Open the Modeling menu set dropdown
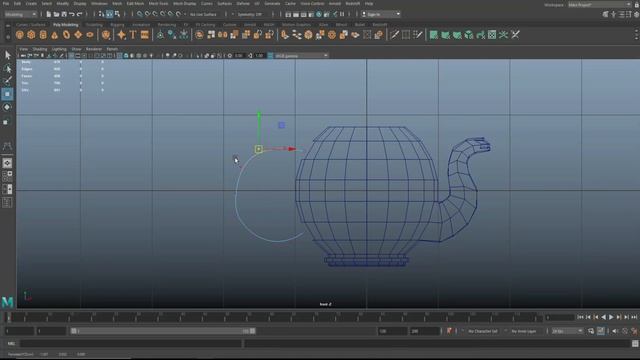 pyautogui.click(x=20, y=14)
